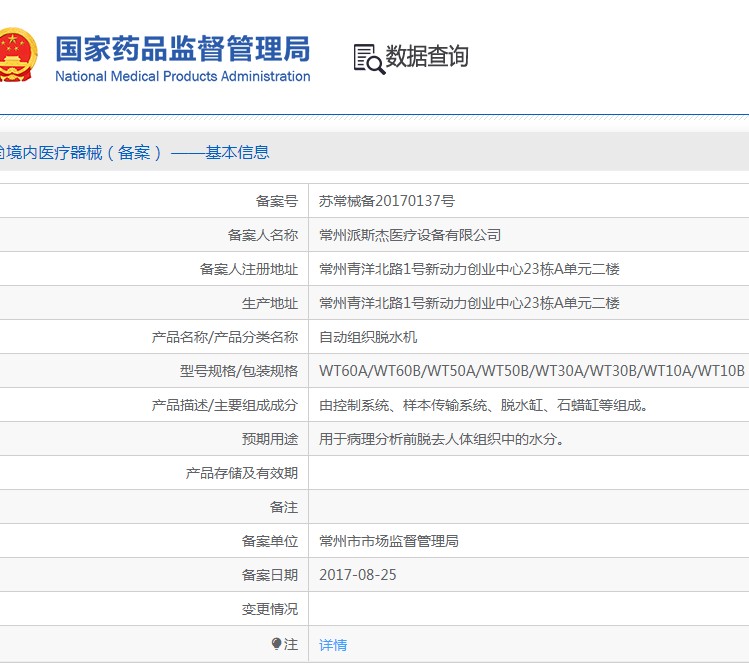Select company name 常州派斯杰医疗设备有限公司
Image resolution: width=749 pixels, height=669 pixels.
[x=410, y=235]
